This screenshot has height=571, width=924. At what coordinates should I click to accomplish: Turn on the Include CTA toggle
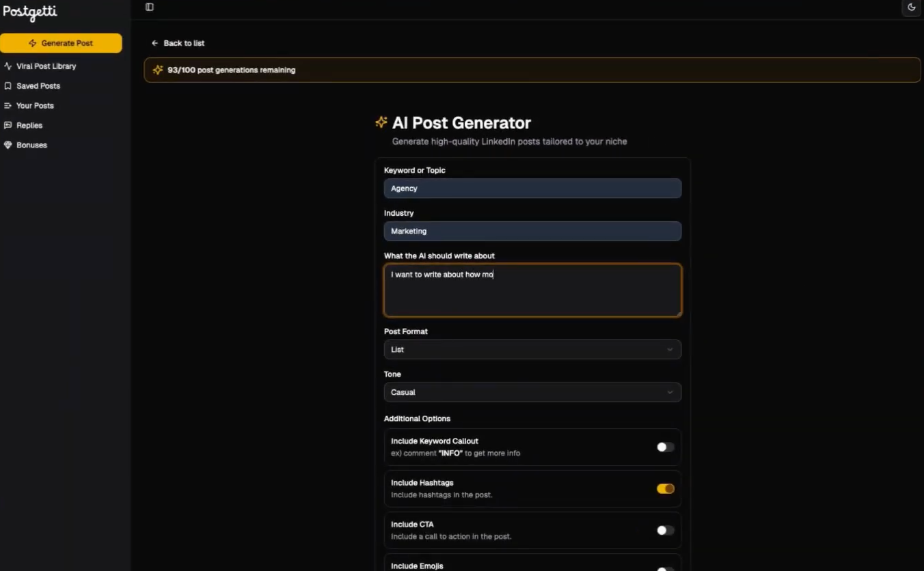664,530
